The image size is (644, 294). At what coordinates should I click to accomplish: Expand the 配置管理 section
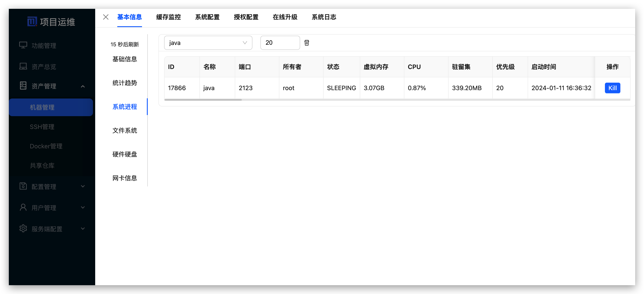tap(83, 186)
